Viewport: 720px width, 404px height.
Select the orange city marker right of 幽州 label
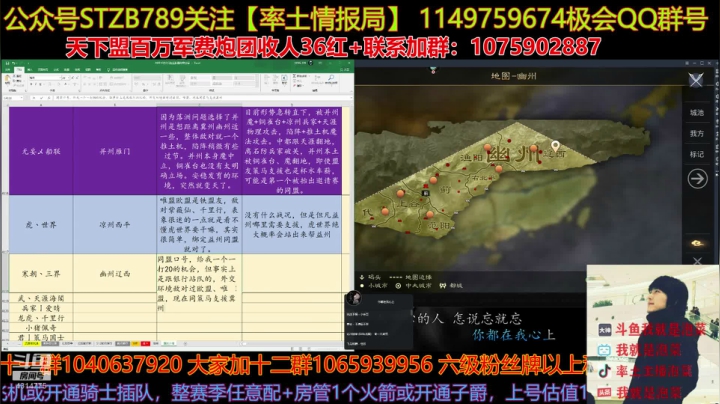[x=534, y=148]
